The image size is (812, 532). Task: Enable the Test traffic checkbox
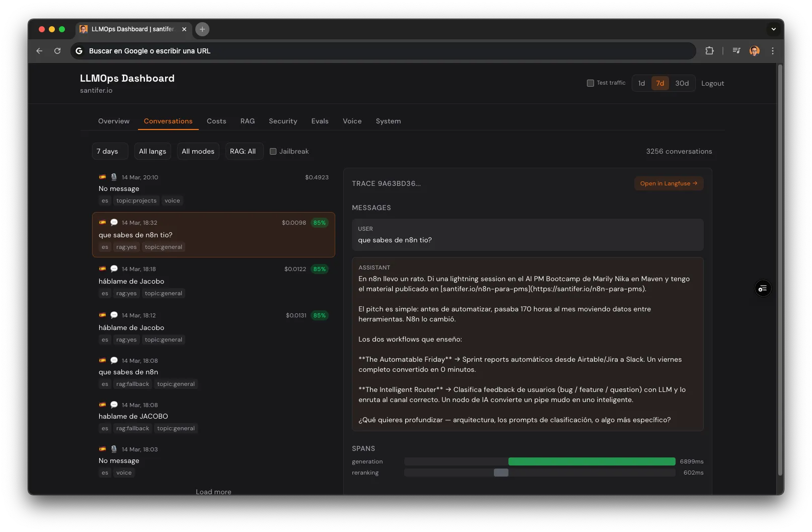[x=590, y=83]
